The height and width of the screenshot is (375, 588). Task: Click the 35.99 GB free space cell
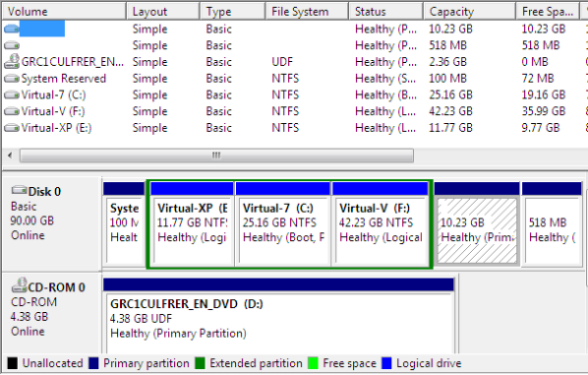point(544,111)
